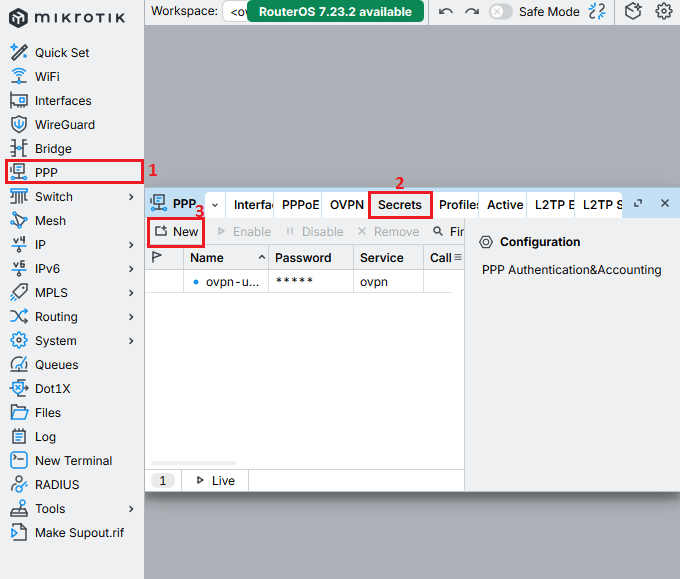This screenshot has width=680, height=579.
Task: Select the ovpn-u... secret row
Action: 298,282
